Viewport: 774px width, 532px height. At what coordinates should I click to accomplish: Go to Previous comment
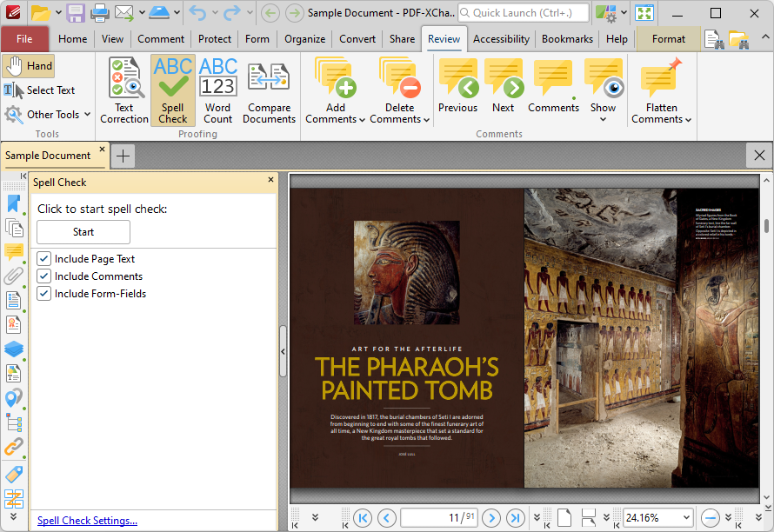point(457,86)
